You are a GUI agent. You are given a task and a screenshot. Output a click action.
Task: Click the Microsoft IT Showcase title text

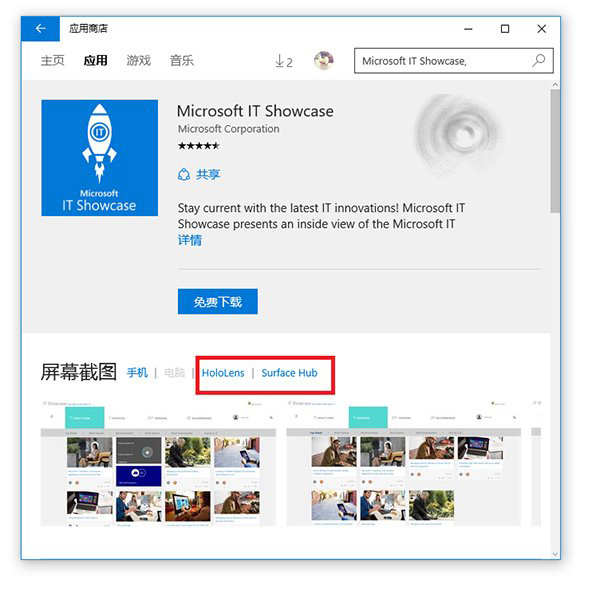[255, 111]
